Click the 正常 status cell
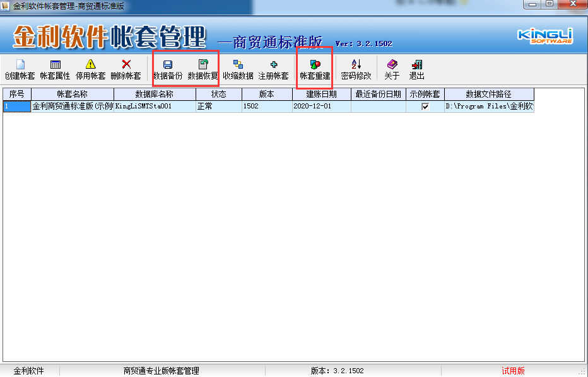 [219, 107]
